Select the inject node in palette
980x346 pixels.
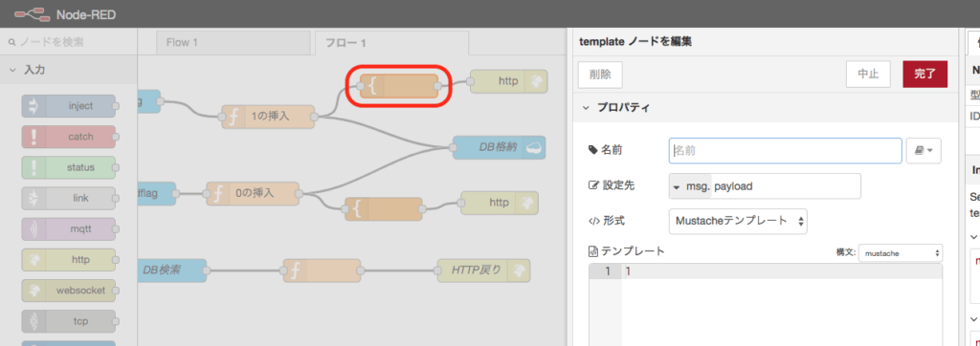(69, 106)
